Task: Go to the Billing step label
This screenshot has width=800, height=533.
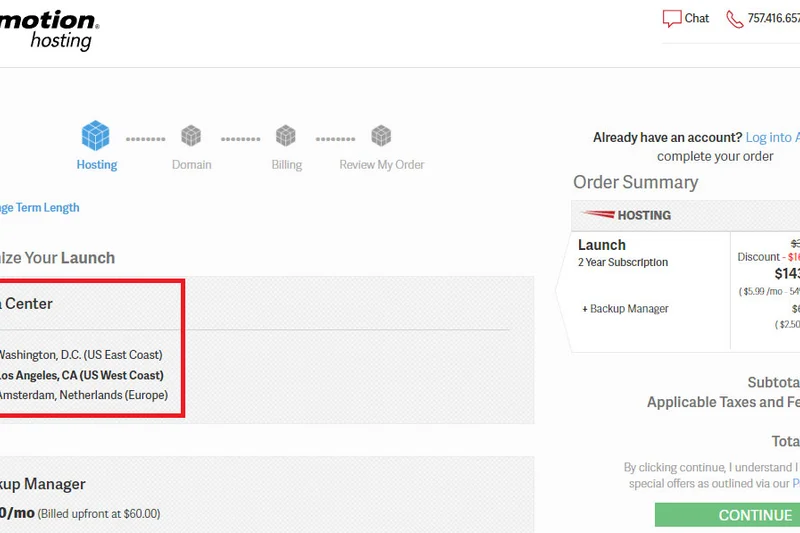Action: [x=287, y=165]
